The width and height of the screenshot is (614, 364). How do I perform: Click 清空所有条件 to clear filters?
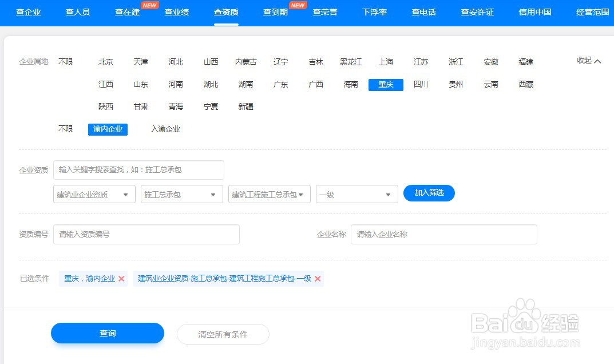(x=223, y=333)
